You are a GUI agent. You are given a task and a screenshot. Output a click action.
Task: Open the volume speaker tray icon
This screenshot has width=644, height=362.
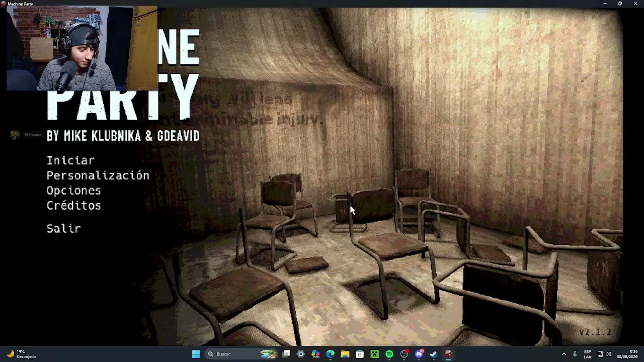point(608,354)
